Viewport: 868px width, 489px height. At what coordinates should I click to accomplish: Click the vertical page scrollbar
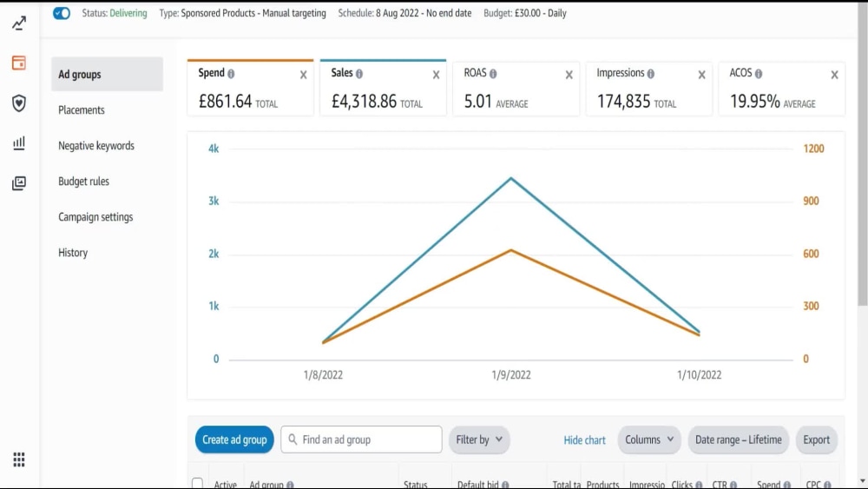(863, 155)
